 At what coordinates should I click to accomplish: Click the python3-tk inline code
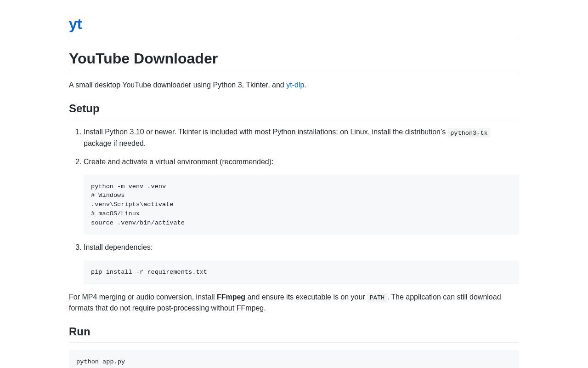tap(469, 133)
